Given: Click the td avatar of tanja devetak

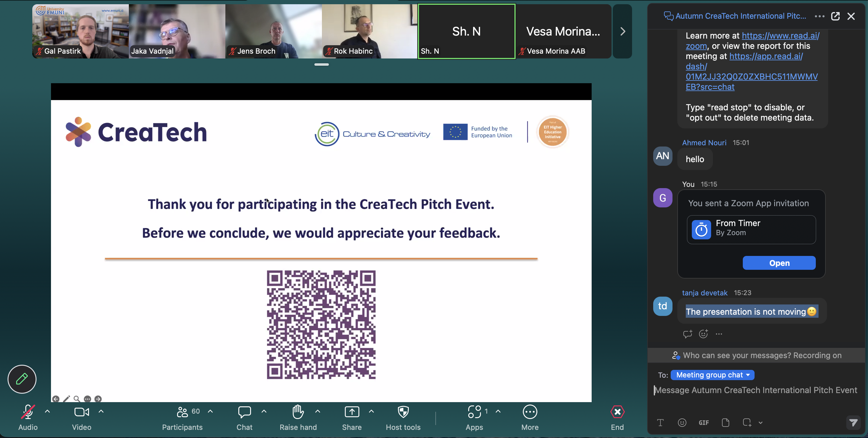Looking at the screenshot, I should (663, 306).
